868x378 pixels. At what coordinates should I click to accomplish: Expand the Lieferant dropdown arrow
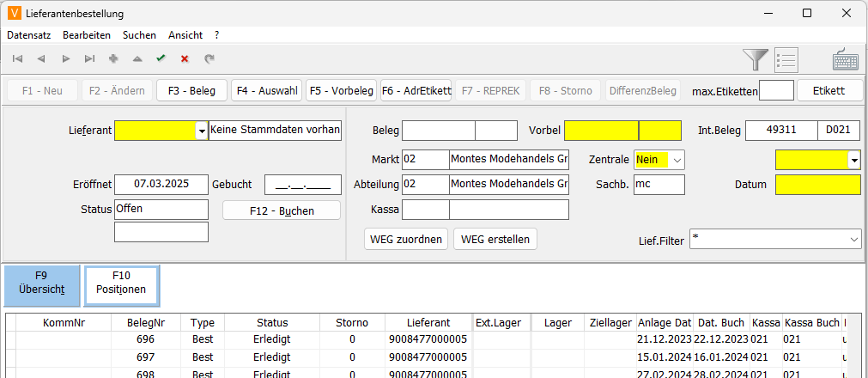[x=202, y=131]
